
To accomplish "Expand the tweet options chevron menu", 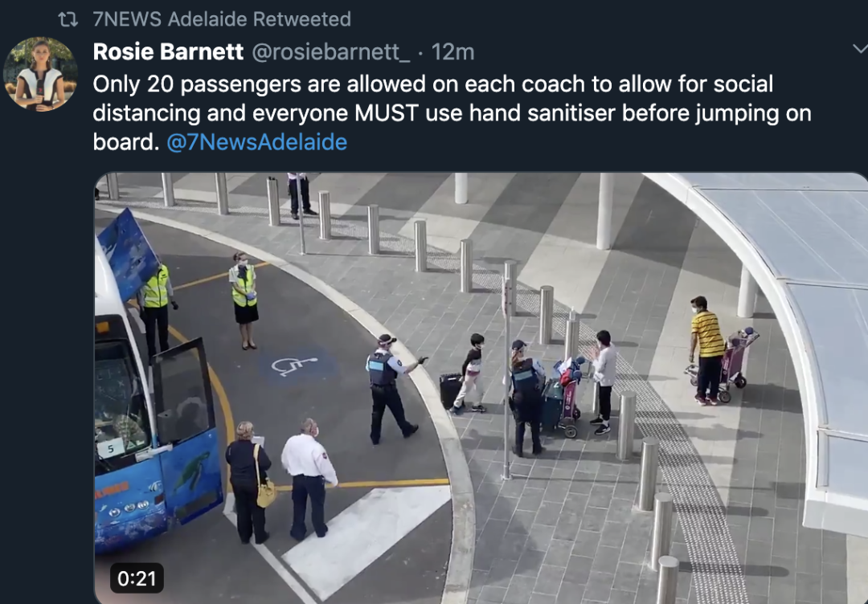I will coord(860,49).
